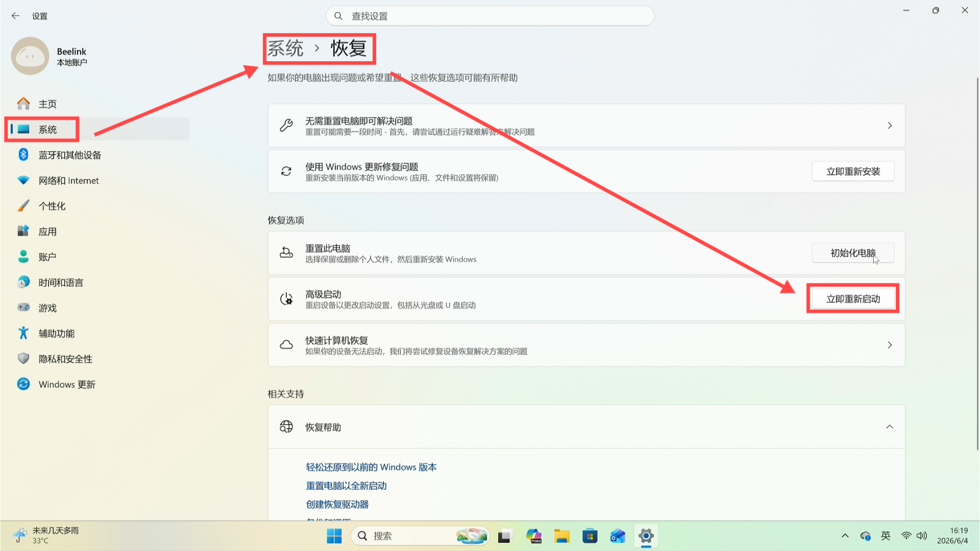
Task: Open Outlook from the taskbar
Action: pyautogui.click(x=618, y=536)
